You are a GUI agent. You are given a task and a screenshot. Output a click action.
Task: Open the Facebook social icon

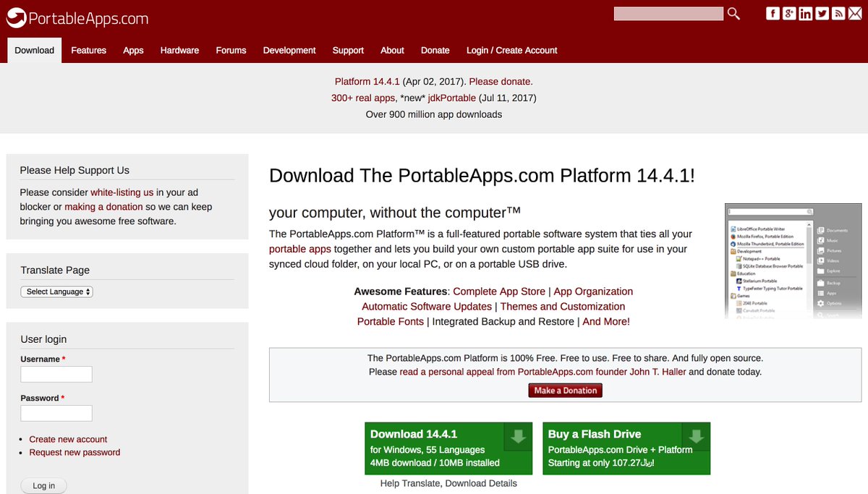[773, 14]
